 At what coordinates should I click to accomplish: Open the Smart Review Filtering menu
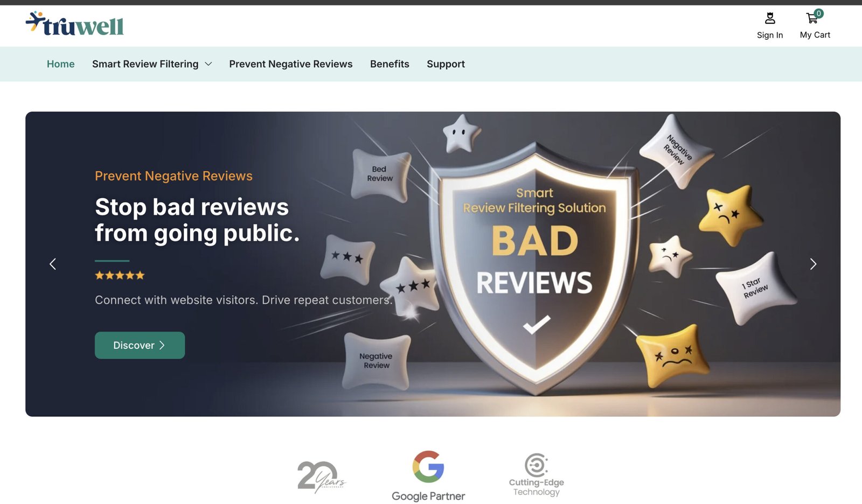click(145, 64)
